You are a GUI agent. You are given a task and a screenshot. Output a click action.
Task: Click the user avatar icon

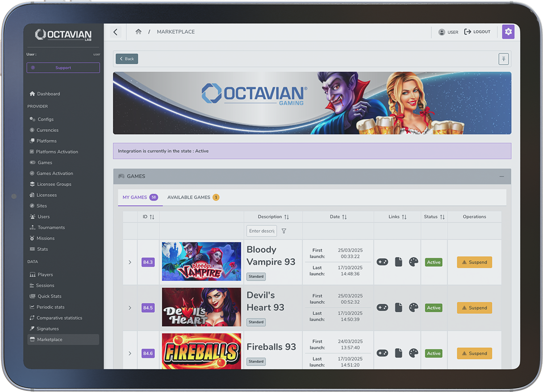click(442, 32)
